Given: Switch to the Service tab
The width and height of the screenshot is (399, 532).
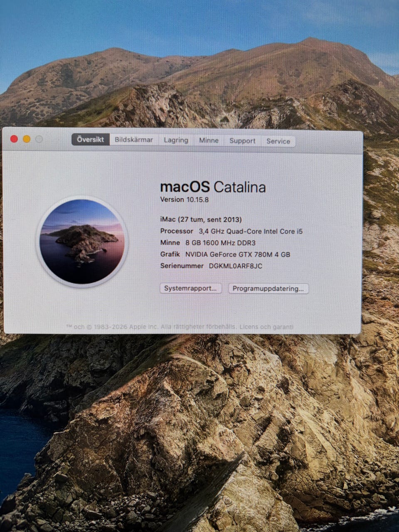Looking at the screenshot, I should [278, 141].
